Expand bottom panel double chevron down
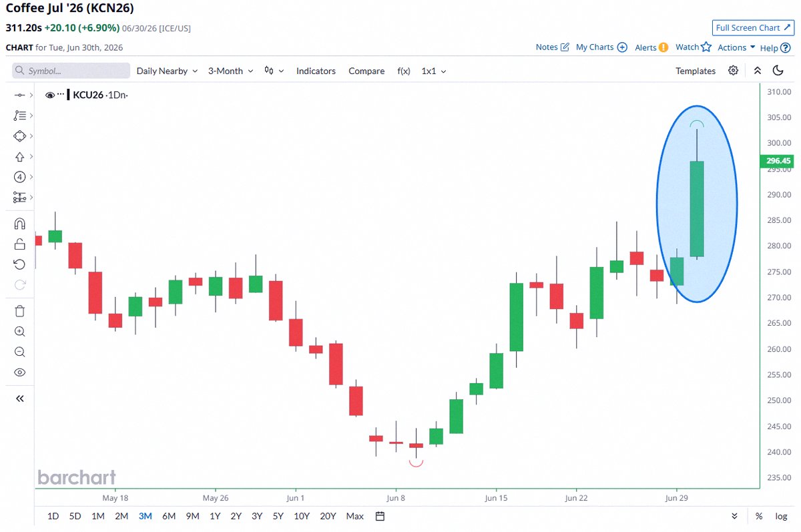801x532 pixels. (x=735, y=516)
